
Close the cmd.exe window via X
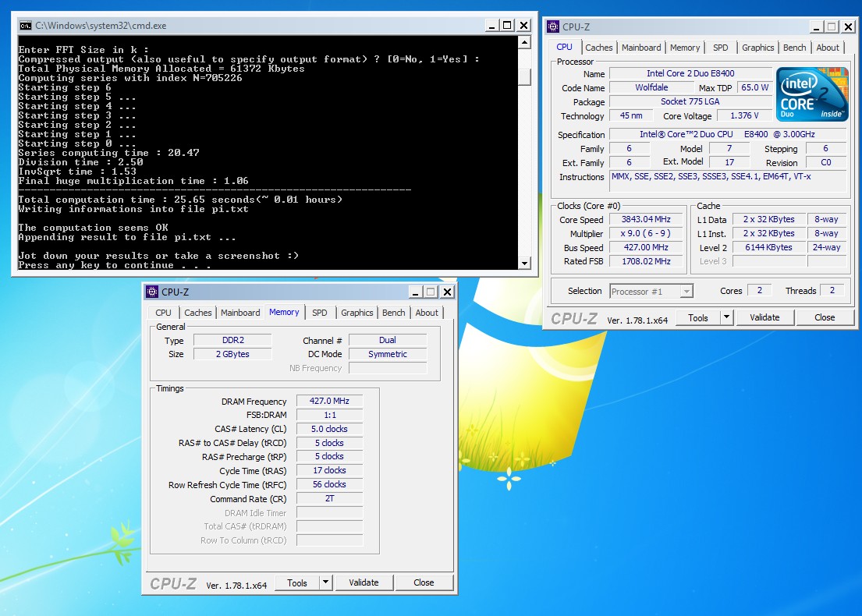(524, 25)
